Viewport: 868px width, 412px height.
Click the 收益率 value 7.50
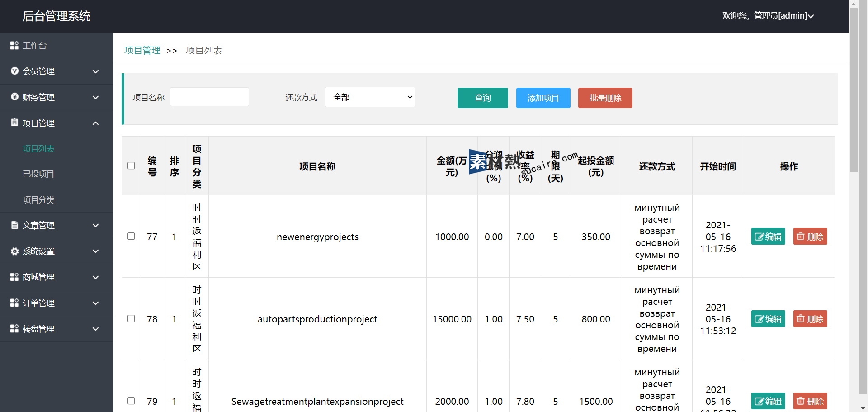pyautogui.click(x=525, y=319)
